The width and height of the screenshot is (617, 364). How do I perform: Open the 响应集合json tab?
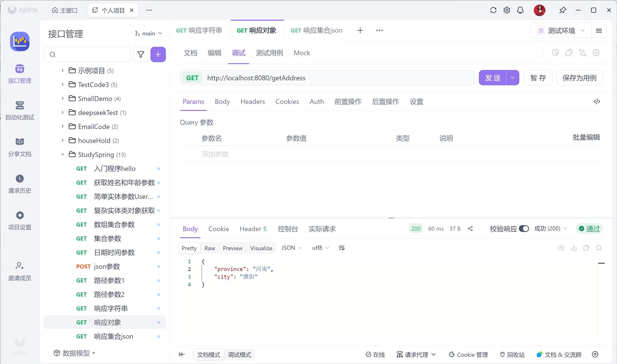(316, 30)
